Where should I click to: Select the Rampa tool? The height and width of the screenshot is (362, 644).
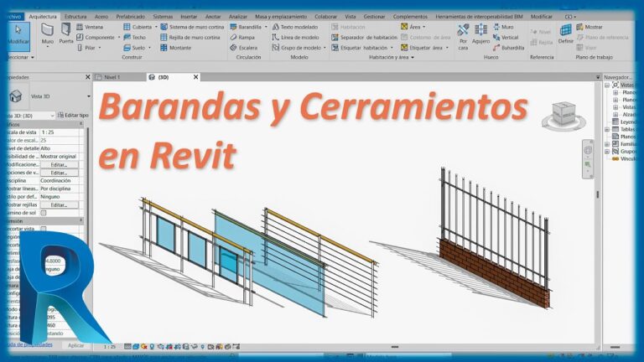(242, 38)
